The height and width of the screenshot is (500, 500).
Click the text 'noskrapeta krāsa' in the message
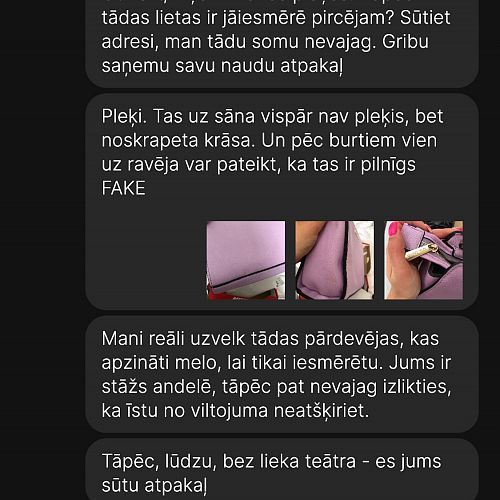pos(176,140)
